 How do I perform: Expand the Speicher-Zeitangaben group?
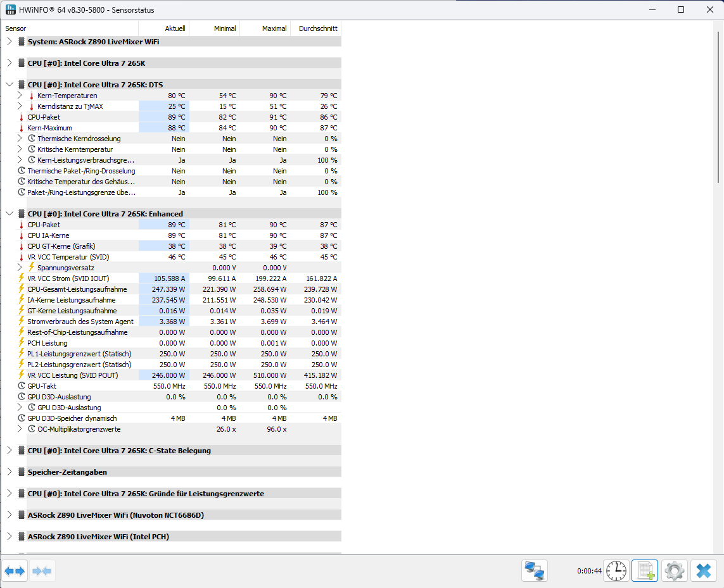[x=10, y=472]
